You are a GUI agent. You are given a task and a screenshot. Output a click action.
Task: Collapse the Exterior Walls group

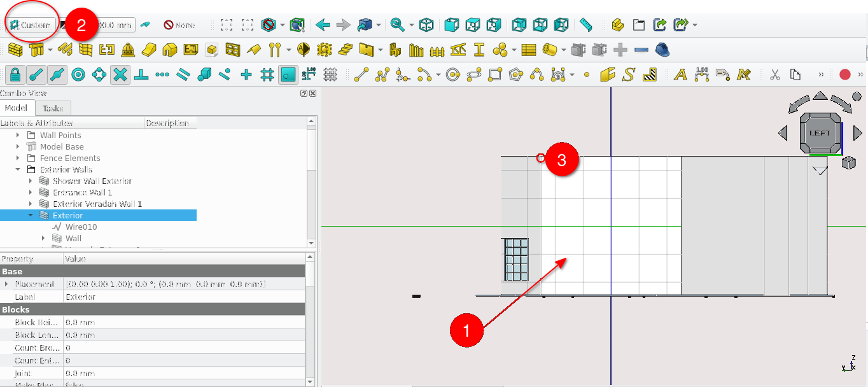18,170
